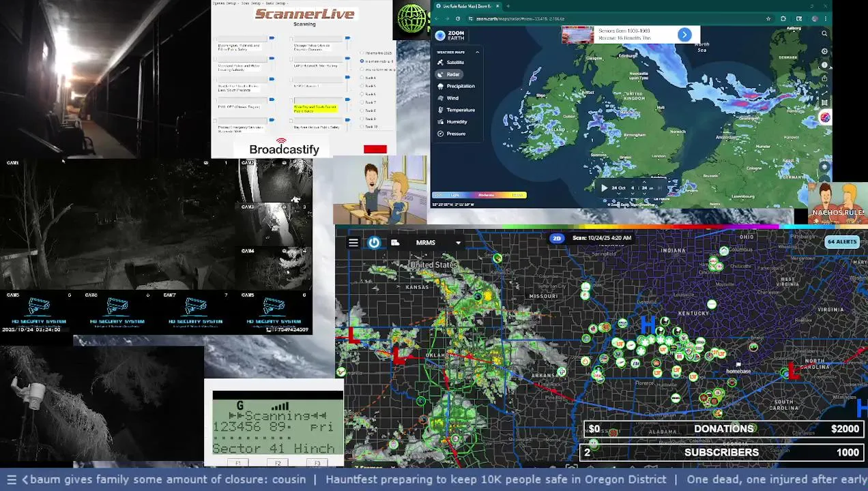The image size is (868, 491).
Task: Click news ticker menu icon at bottom
Action: [12, 479]
